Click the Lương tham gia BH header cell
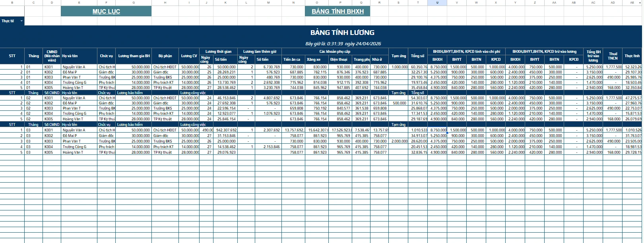Viewport: 644px width, 243px height. click(x=134, y=56)
